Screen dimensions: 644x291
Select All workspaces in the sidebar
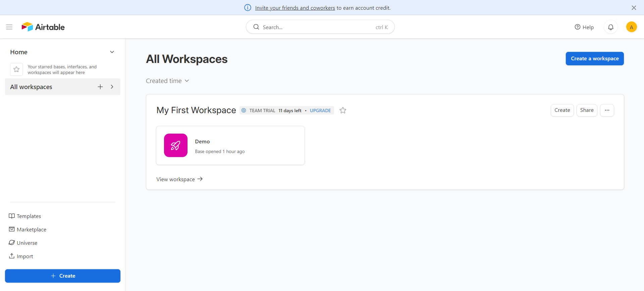(x=63, y=87)
